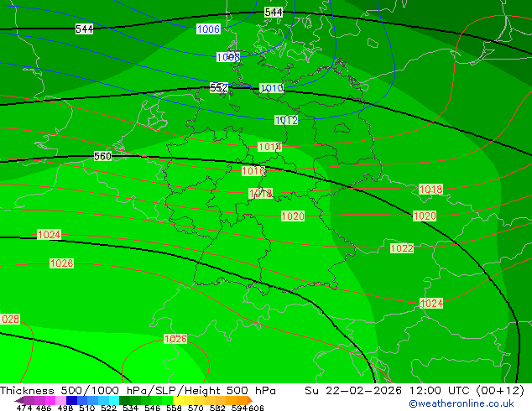The image size is (532, 411).
Task: Click the 486 value in the legend scale
Action: 44,408
